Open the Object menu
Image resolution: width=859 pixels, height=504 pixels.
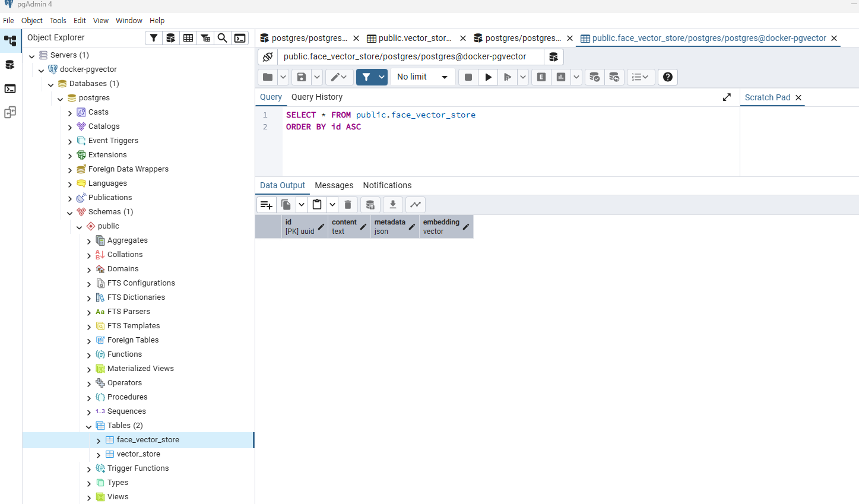(x=32, y=20)
